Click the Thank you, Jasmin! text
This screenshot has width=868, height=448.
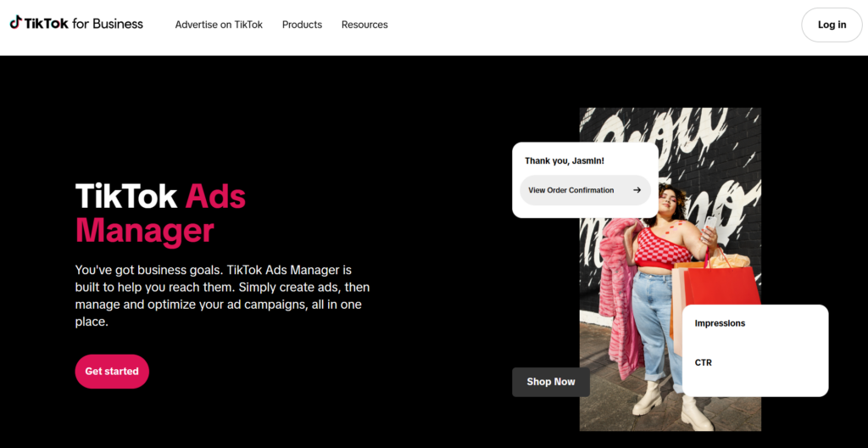(x=564, y=161)
